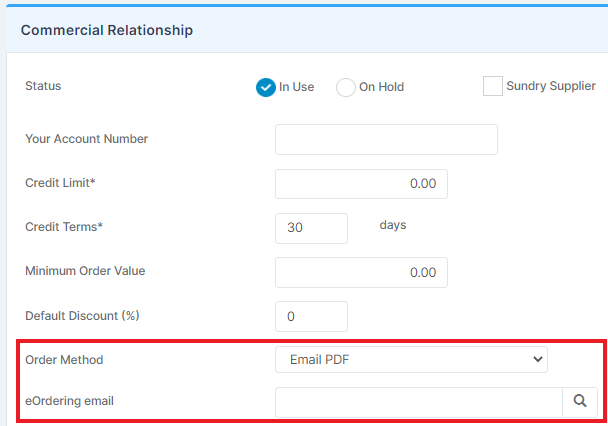This screenshot has height=426, width=608.
Task: Click the magnifier icon beside eOrdering email
Action: pyautogui.click(x=580, y=402)
